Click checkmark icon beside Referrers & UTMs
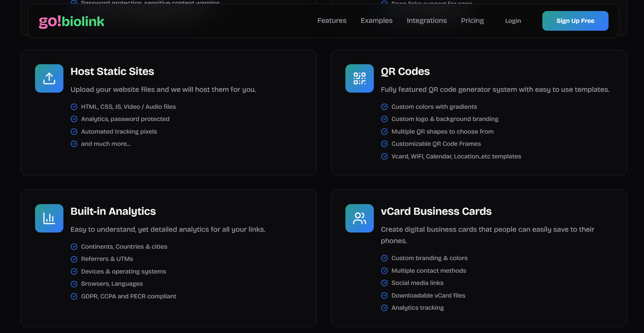Viewport: 644px width, 333px height. point(74,259)
